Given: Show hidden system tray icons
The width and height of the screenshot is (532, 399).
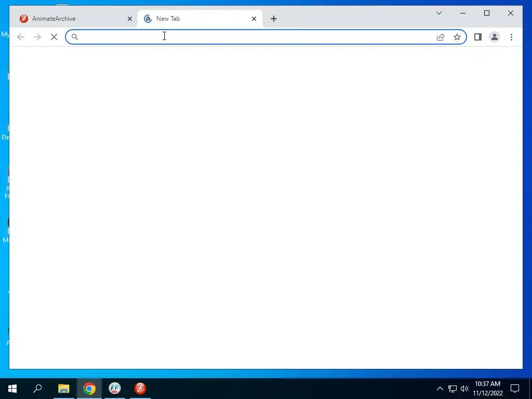Looking at the screenshot, I should 440,389.
